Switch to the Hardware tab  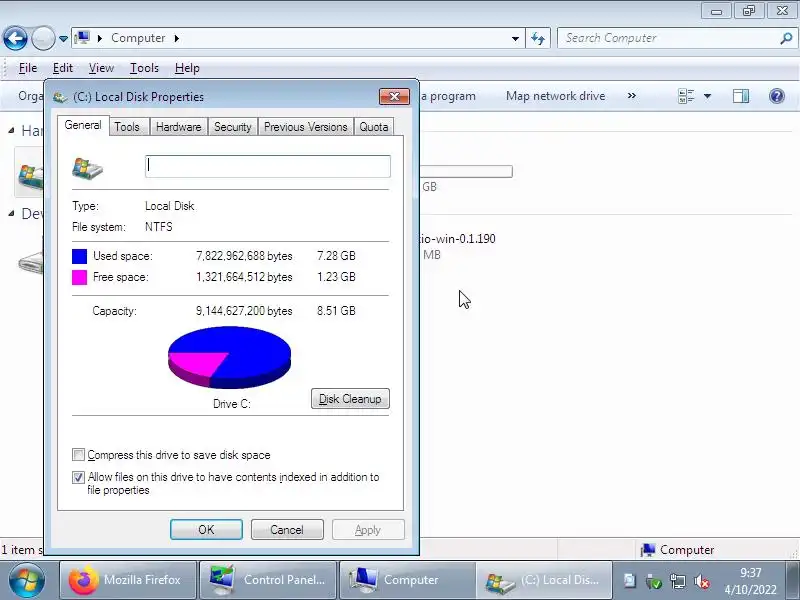coord(179,127)
